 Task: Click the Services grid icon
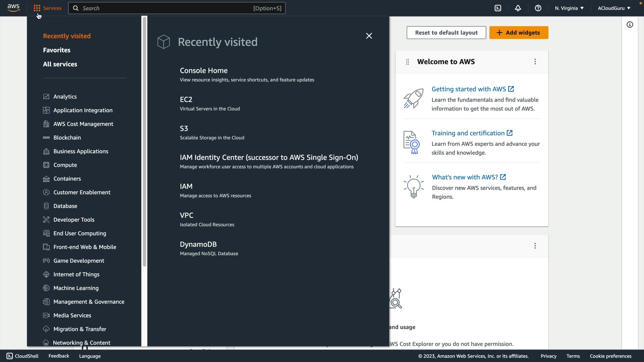(x=37, y=8)
